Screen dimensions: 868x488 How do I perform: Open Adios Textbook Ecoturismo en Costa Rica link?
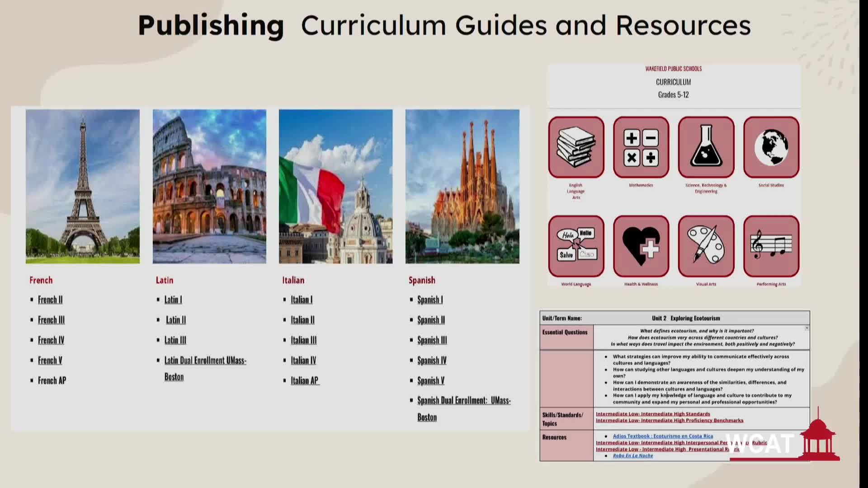[663, 436]
